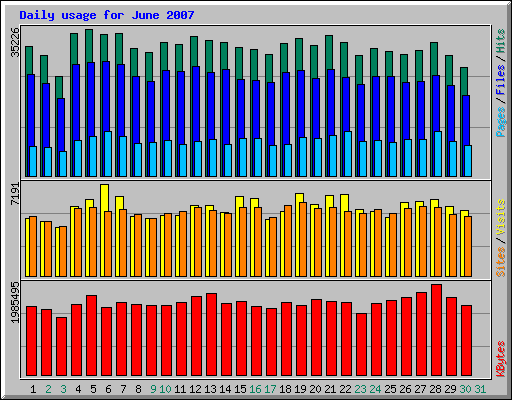
Task: Click the 35226 axis value
Action: pos(15,42)
